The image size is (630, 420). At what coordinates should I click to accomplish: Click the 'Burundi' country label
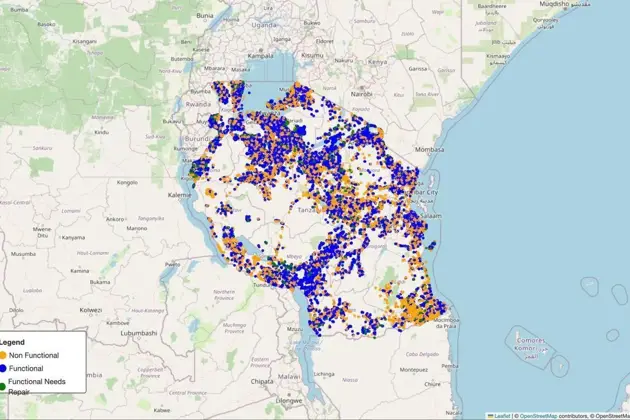(x=197, y=139)
